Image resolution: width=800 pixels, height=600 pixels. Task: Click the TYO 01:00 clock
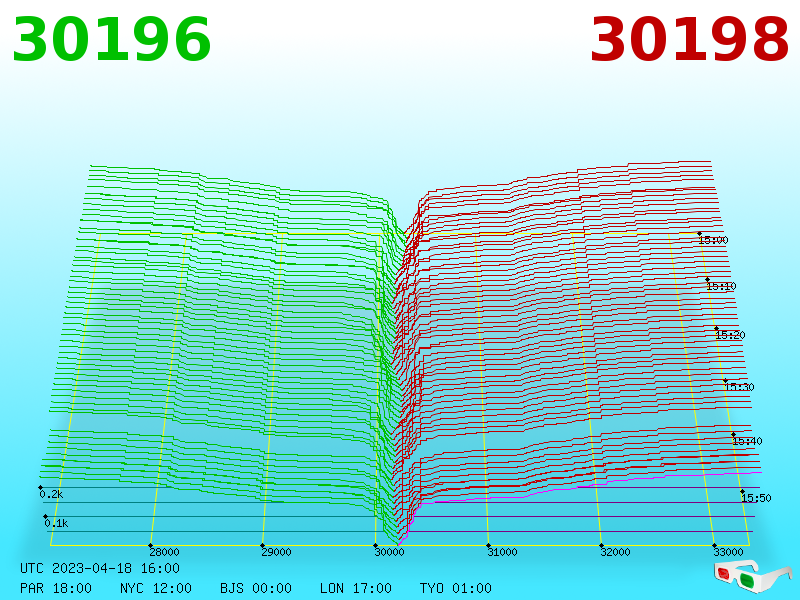pyautogui.click(x=456, y=588)
